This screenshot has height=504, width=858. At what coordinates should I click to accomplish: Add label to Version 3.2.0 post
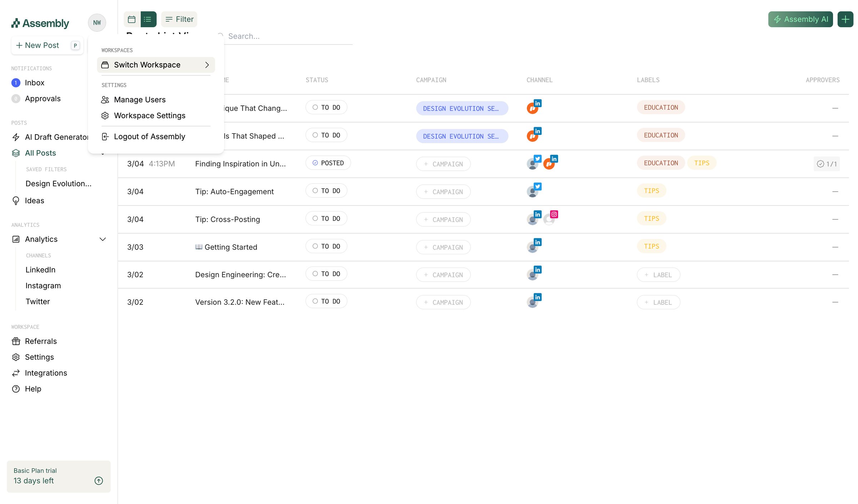(x=658, y=303)
